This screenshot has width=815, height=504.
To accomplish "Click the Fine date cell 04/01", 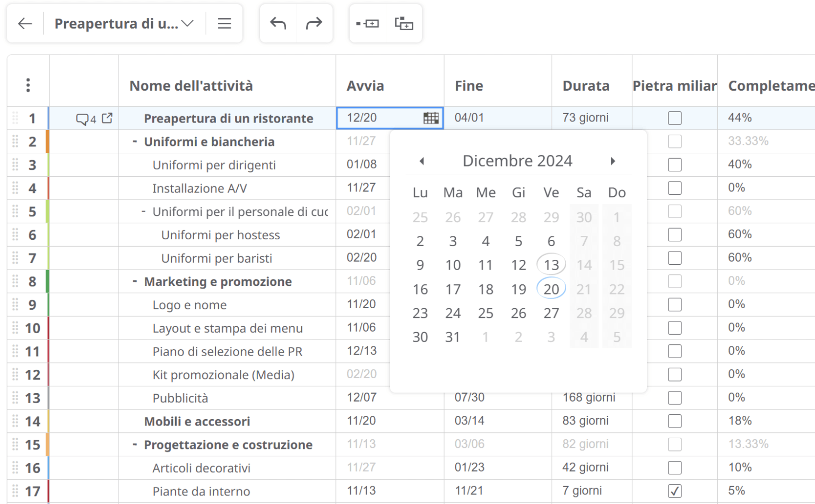I will click(x=498, y=118).
